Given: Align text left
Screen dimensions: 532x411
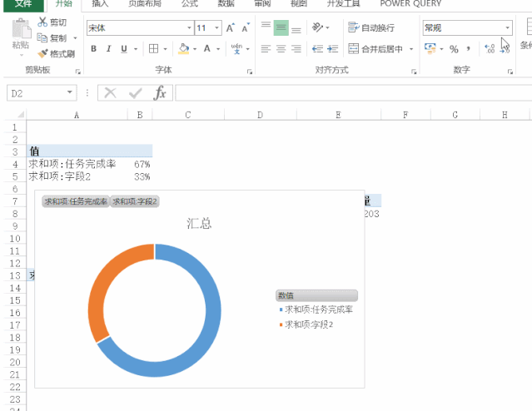Looking at the screenshot, I should [266, 49].
